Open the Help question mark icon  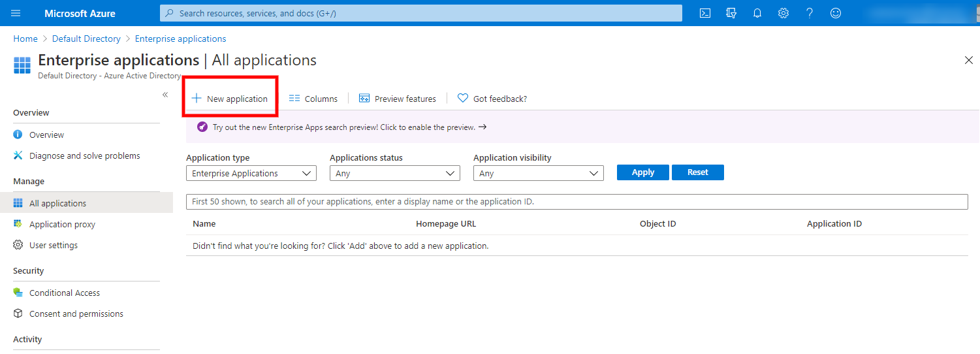[810, 13]
